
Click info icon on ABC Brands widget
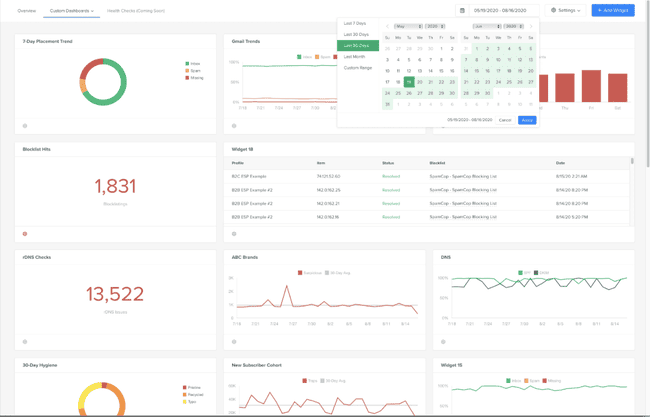[234, 342]
